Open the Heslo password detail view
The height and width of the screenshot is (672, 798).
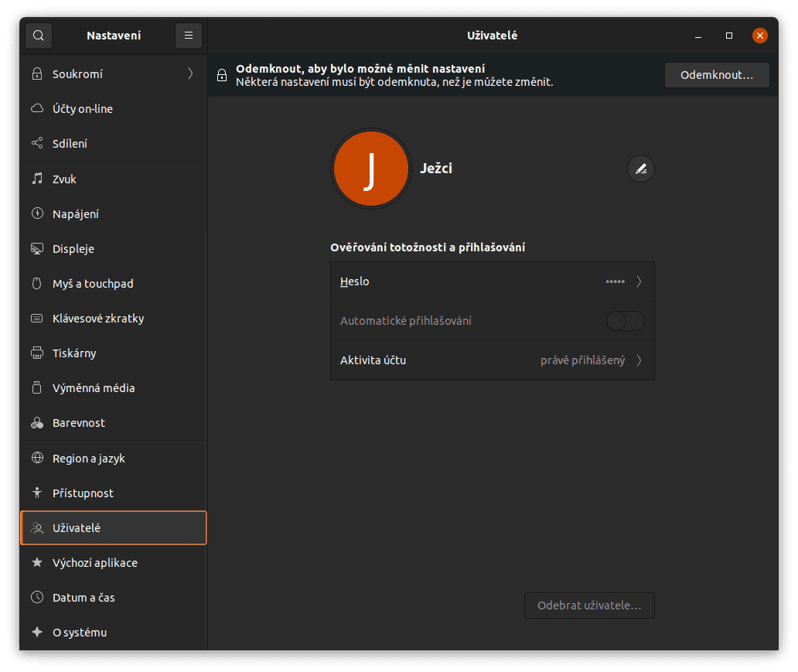[493, 281]
